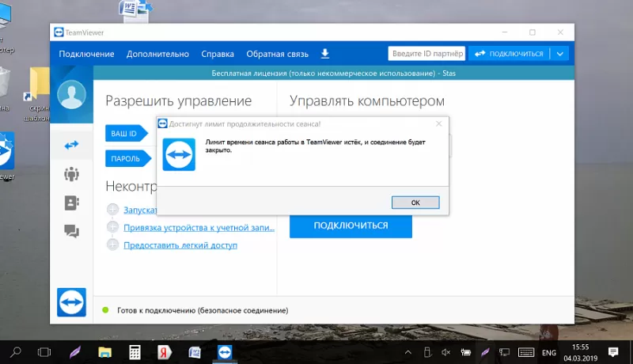Focus the partner ID input field
This screenshot has height=364, width=633.
[426, 54]
